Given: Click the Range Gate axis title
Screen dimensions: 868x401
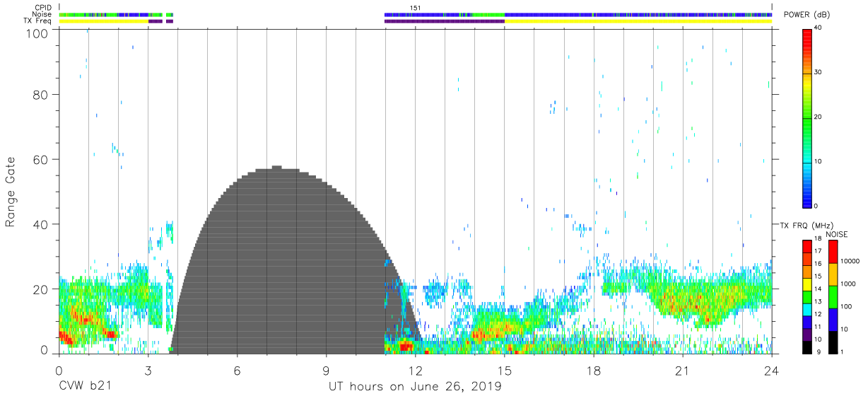Looking at the screenshot, I should (11, 192).
